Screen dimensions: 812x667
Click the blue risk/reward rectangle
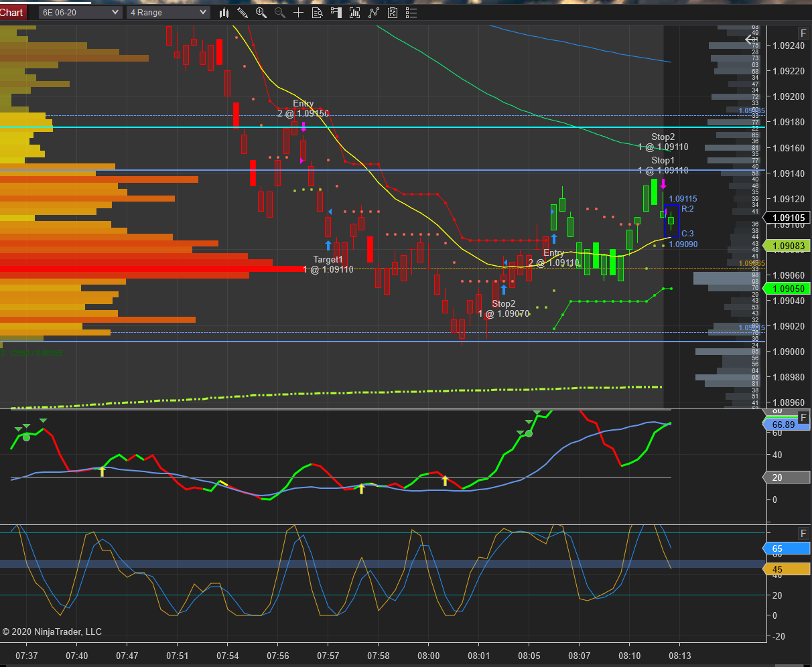coord(672,221)
